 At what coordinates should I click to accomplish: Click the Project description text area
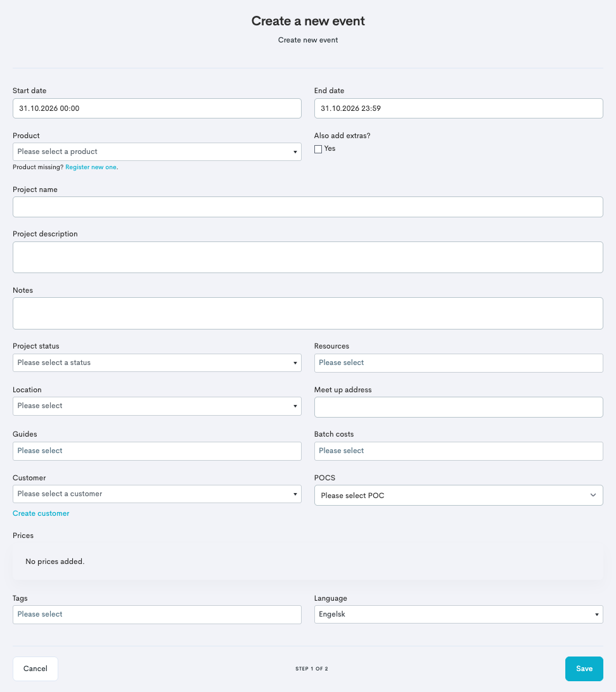pos(308,257)
